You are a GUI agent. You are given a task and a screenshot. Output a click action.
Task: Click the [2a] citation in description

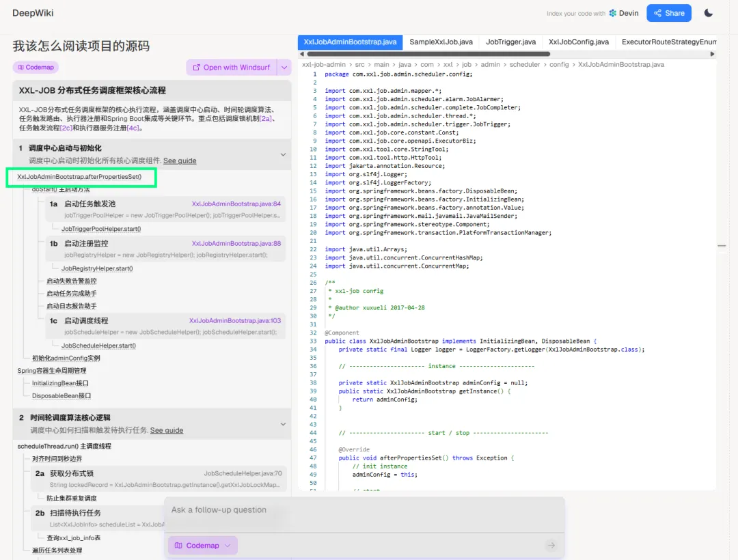point(265,119)
